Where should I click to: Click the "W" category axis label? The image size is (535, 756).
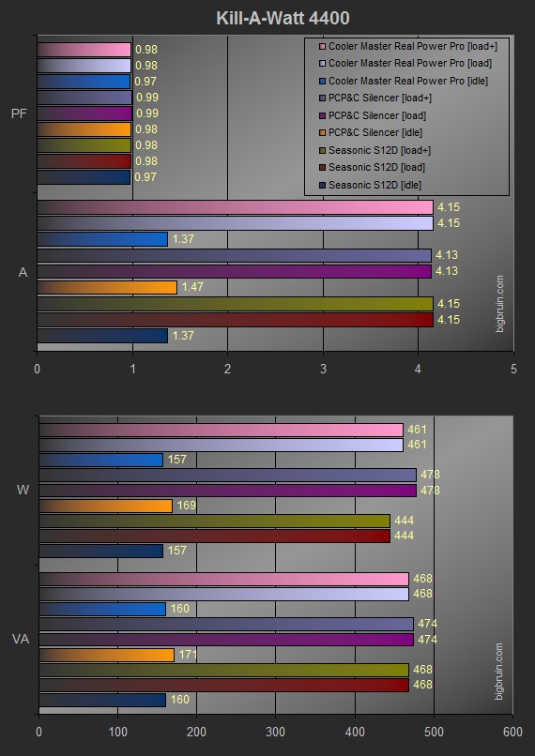point(23,490)
